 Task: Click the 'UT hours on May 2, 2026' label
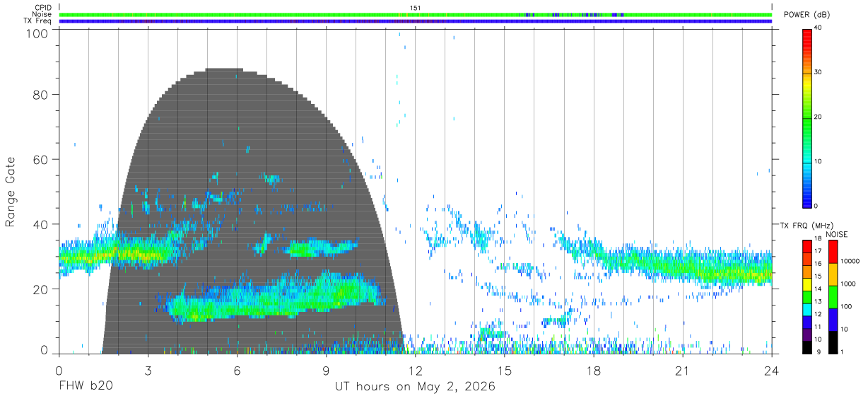(x=415, y=387)
